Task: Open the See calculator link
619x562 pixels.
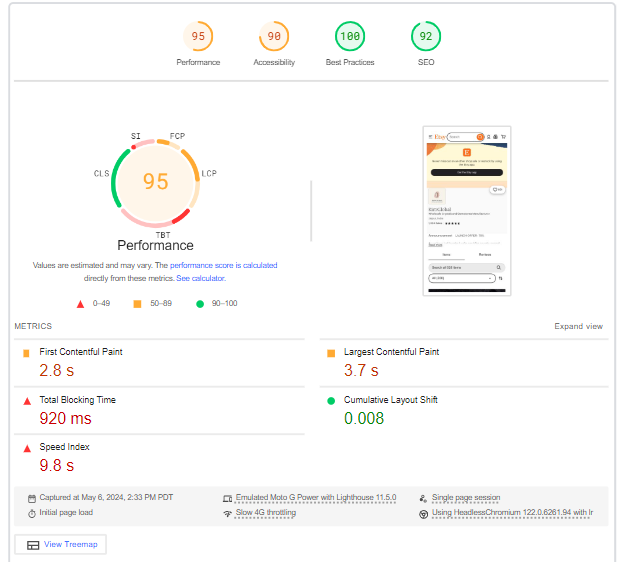Action: coord(201,278)
